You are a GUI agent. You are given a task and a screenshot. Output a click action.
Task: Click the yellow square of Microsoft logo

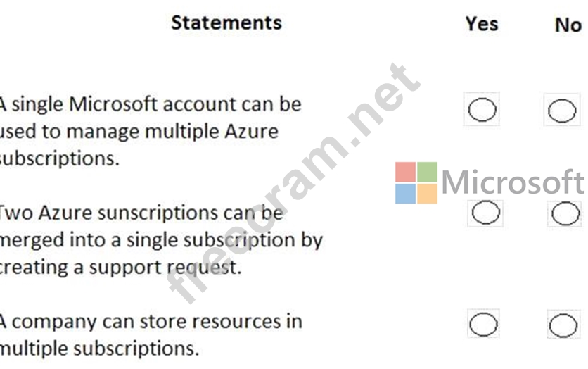pos(427,194)
